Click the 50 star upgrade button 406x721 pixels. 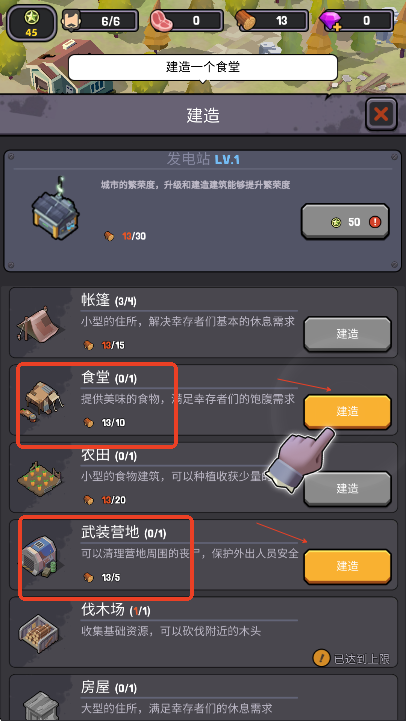pyautogui.click(x=345, y=222)
